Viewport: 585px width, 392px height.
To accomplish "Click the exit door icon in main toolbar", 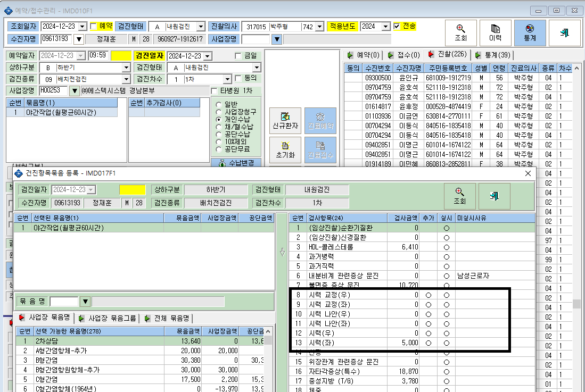I will click(564, 33).
